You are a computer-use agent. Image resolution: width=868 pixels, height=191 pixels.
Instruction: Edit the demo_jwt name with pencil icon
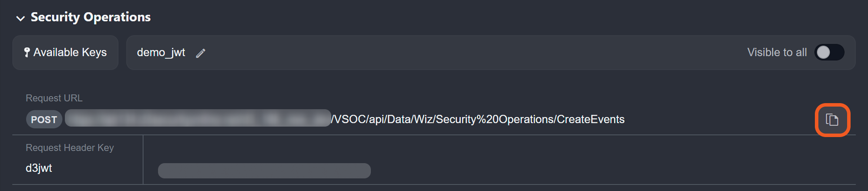[200, 54]
